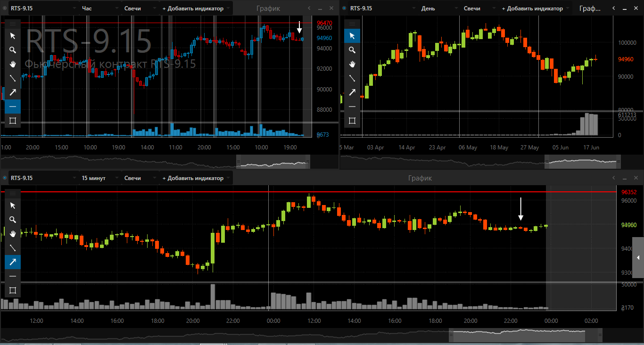The height and width of the screenshot is (345, 644).
Task: Click toolbar grip handle in 15-minute chart
Action: pos(13,193)
